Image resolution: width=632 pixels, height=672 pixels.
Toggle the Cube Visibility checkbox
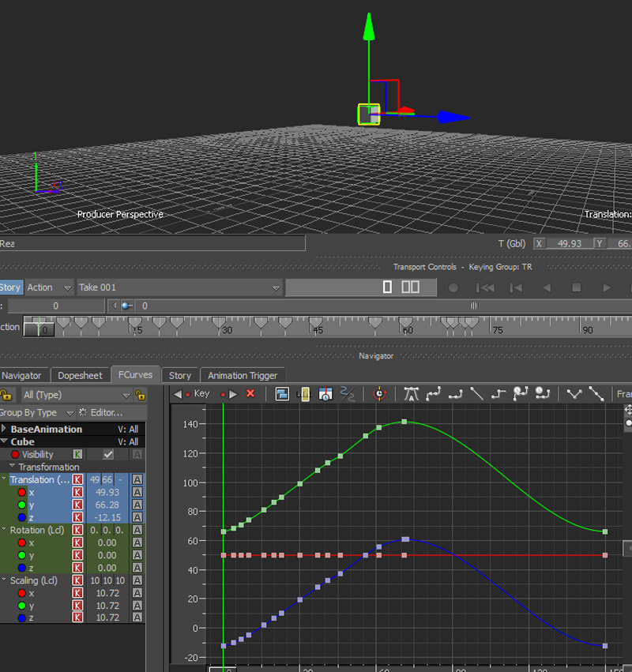click(x=108, y=454)
